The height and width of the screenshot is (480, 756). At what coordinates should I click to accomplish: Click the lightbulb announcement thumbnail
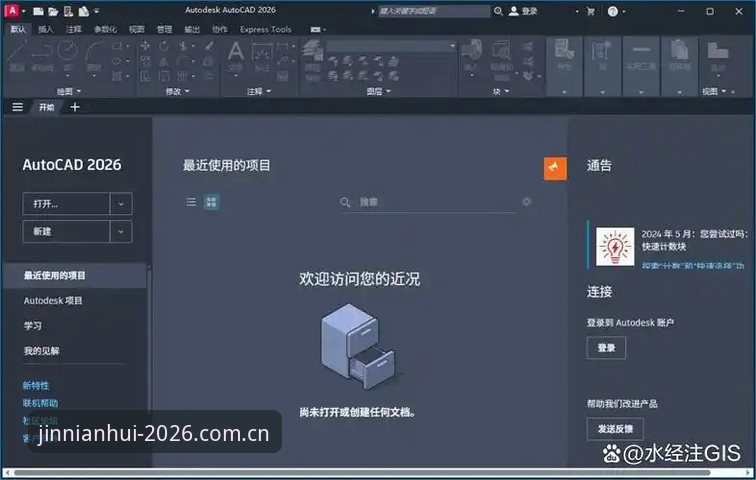615,247
